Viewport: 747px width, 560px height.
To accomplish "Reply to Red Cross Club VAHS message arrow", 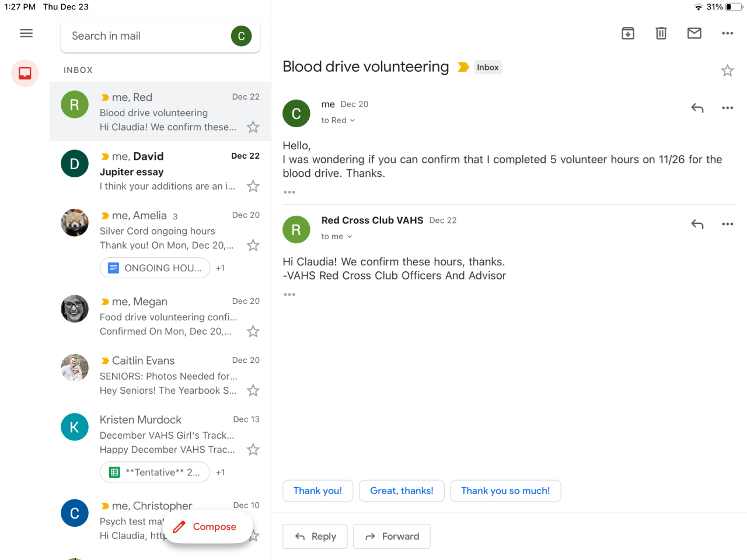I will [697, 224].
